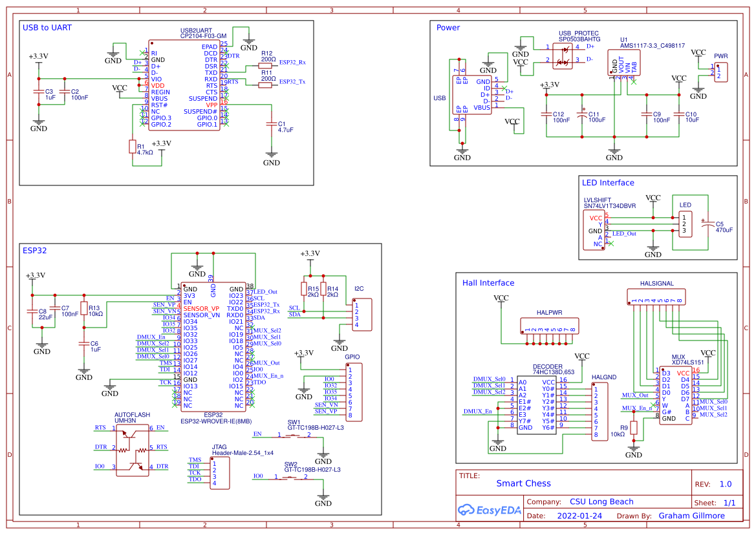Screen dimensions: 756x535
Task: Click the "Smart Chess" title text
Action: point(523,483)
